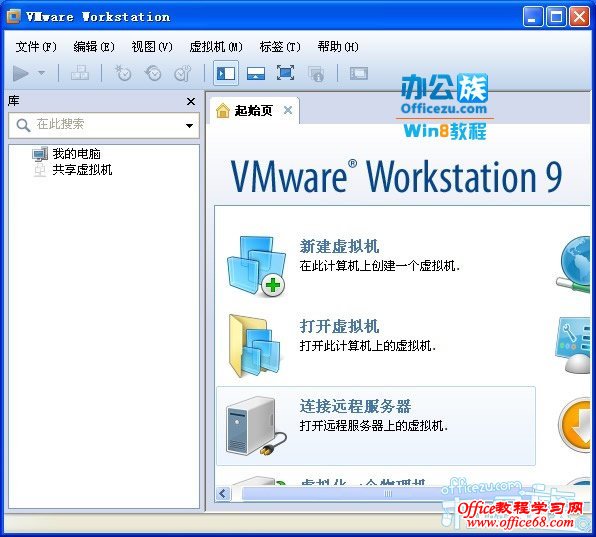The image size is (596, 537).
Task: Open the power options dropdown arrow beside play
Action: (41, 73)
